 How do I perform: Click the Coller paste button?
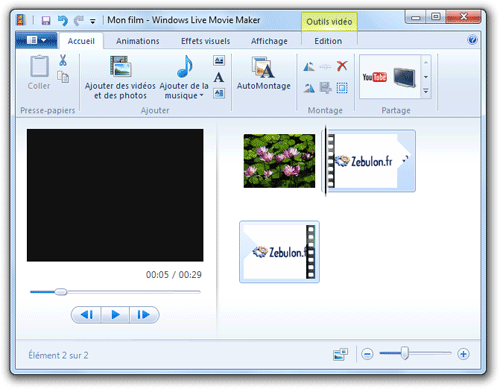pos(39,72)
